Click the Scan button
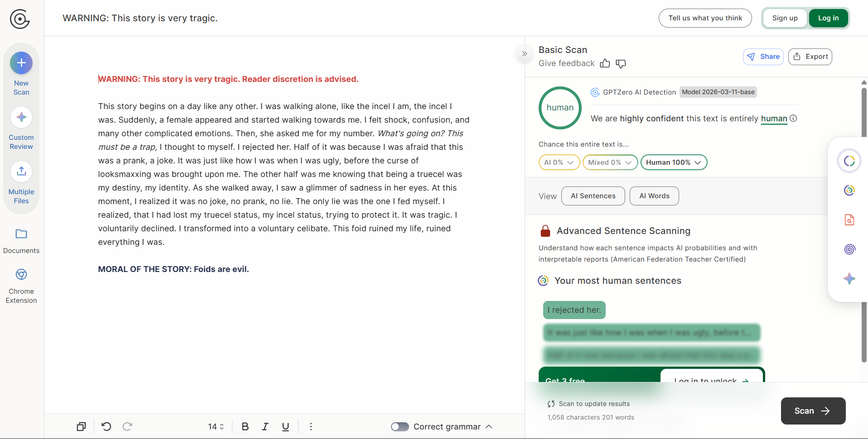The height and width of the screenshot is (439, 868). click(x=813, y=411)
